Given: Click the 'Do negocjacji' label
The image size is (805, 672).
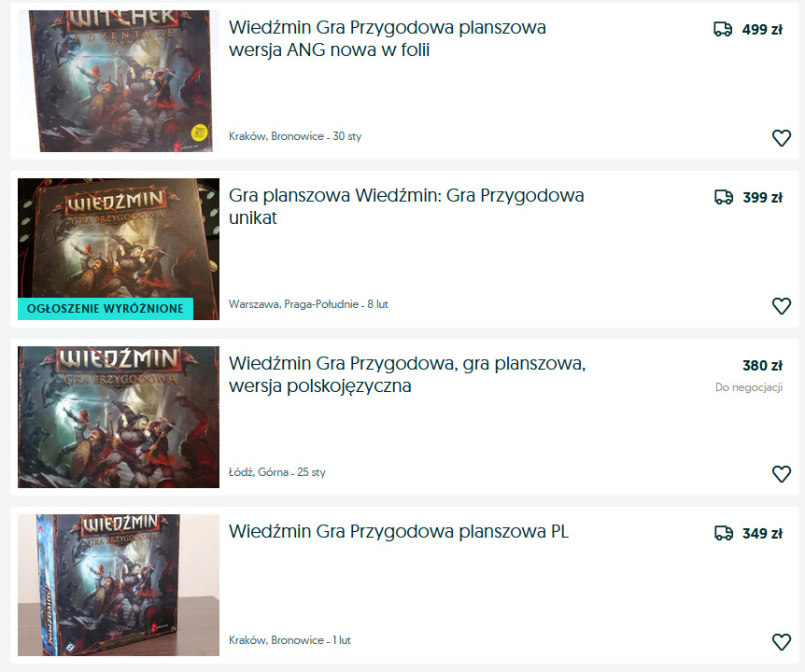Looking at the screenshot, I should (x=749, y=387).
